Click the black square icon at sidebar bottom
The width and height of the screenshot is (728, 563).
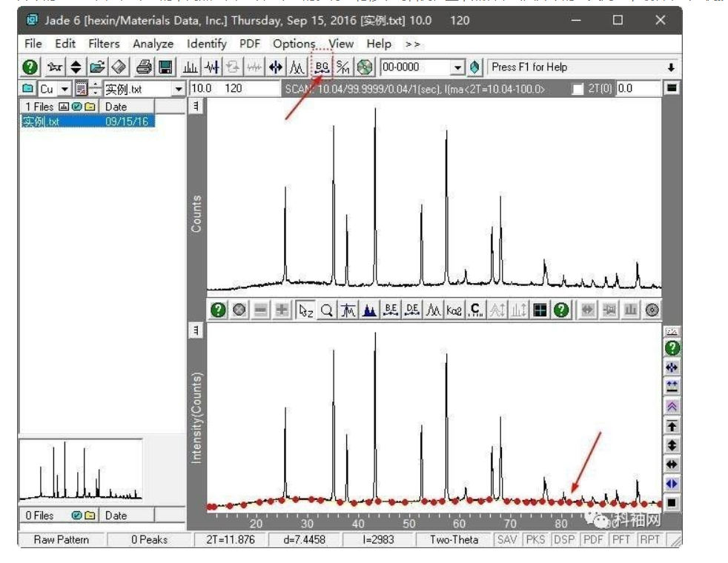pyautogui.click(x=672, y=503)
